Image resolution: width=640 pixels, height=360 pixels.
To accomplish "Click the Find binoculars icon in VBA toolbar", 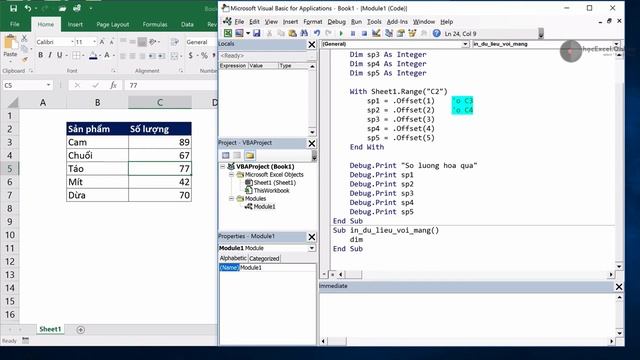I will pyautogui.click(x=304, y=33).
